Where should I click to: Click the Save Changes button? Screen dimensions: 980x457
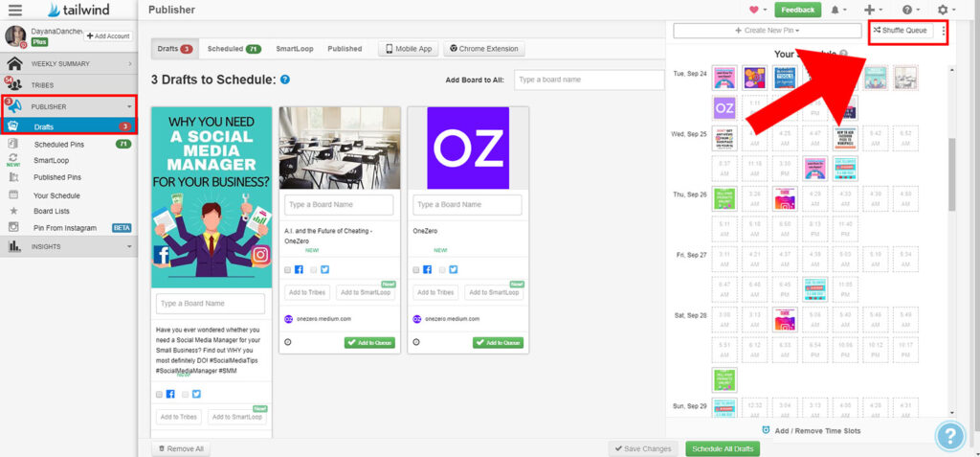coord(642,449)
